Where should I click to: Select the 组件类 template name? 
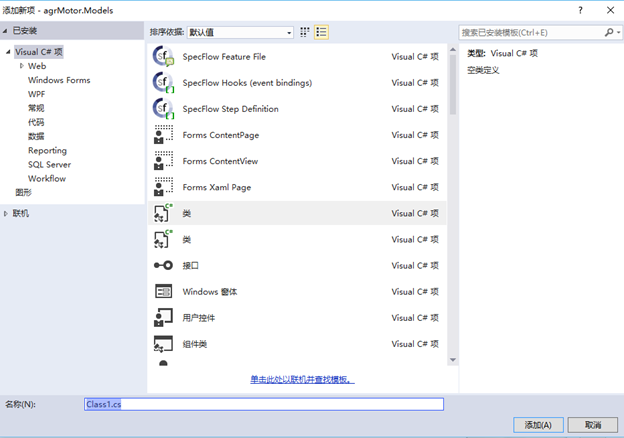tap(195, 344)
